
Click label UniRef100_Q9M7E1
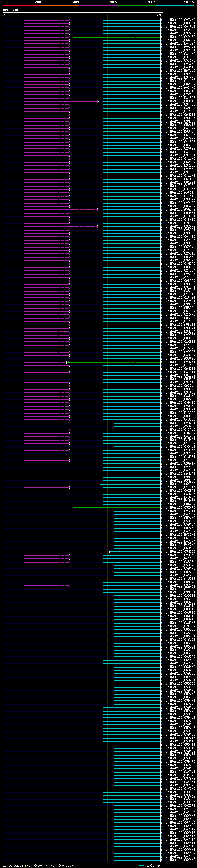180,362
